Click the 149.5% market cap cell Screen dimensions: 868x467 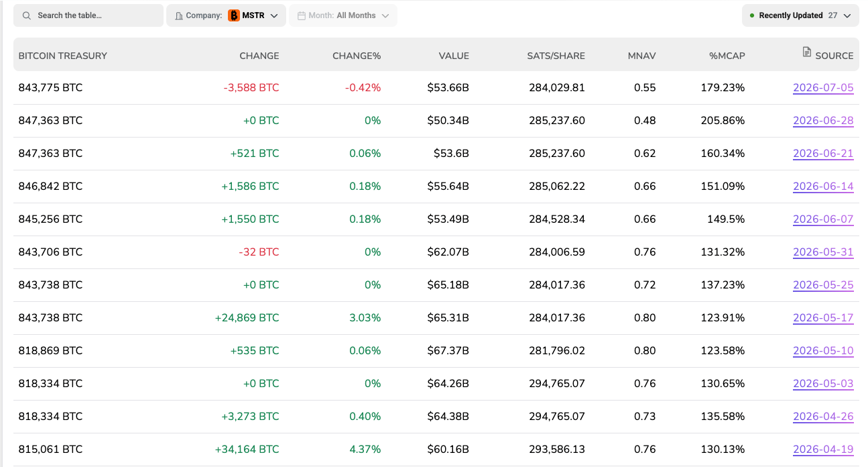(x=726, y=219)
